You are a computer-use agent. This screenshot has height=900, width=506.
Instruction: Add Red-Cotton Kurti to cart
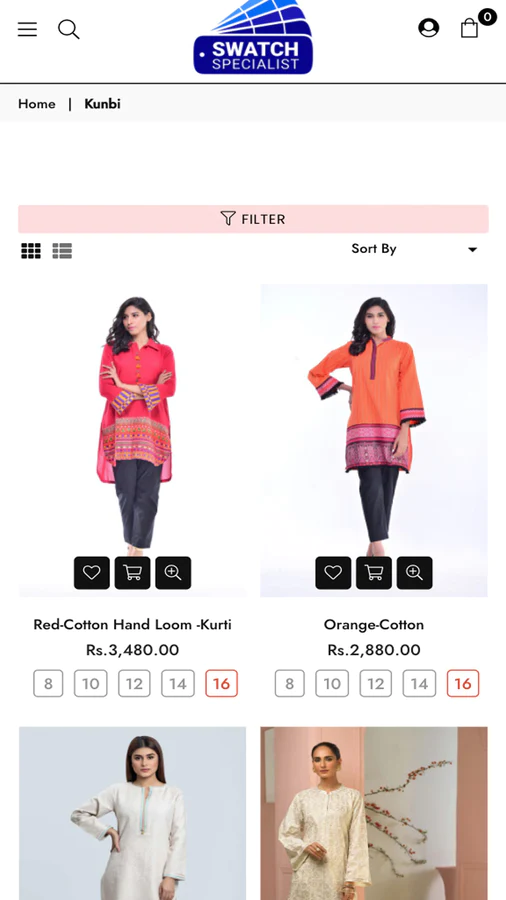point(133,572)
